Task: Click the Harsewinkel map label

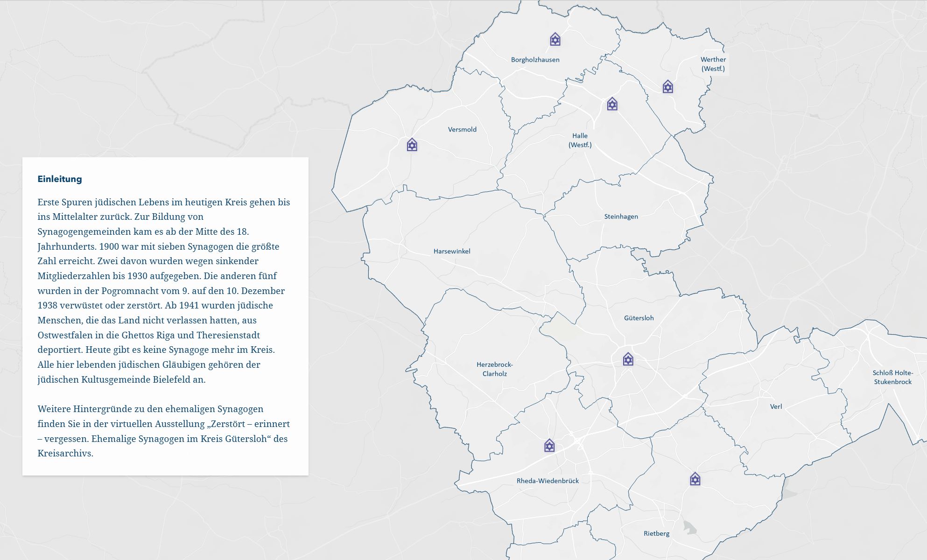Action: 452,251
